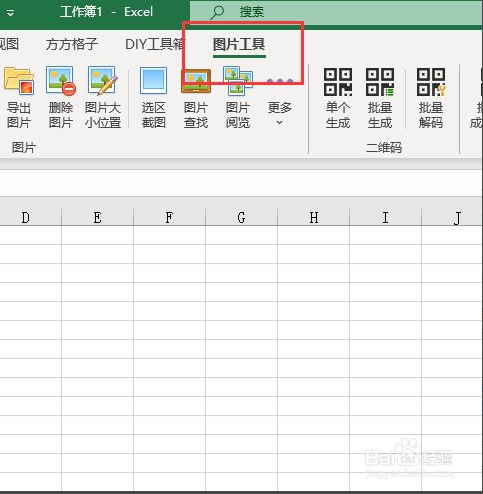Launch the Picture Browse (图片阅览) tool
Image resolution: width=483 pixels, height=494 pixels.
click(238, 98)
